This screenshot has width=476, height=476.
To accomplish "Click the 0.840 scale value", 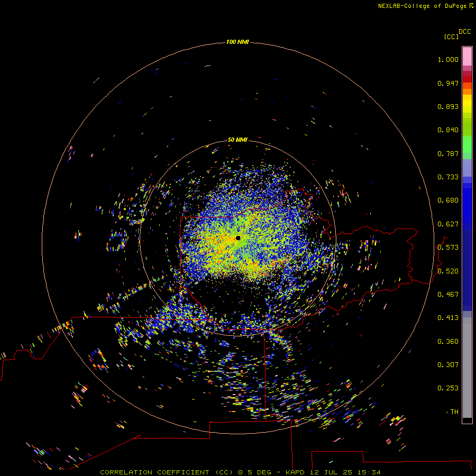I will pyautogui.click(x=448, y=130).
